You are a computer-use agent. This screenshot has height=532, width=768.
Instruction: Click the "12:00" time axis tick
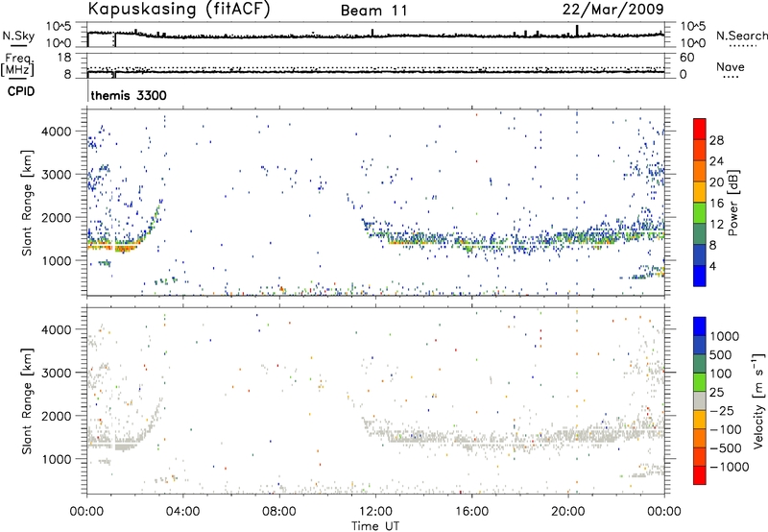click(375, 512)
